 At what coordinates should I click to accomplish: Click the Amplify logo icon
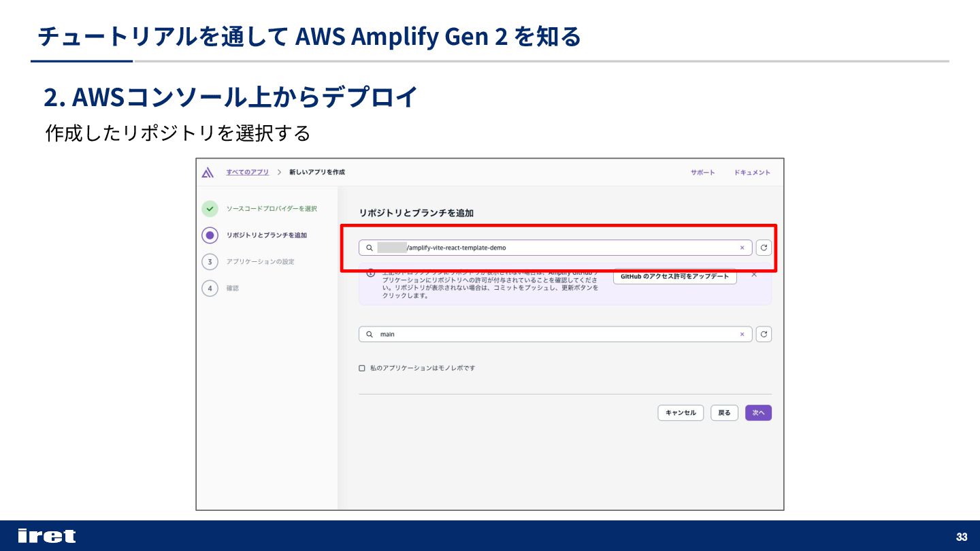pos(208,172)
